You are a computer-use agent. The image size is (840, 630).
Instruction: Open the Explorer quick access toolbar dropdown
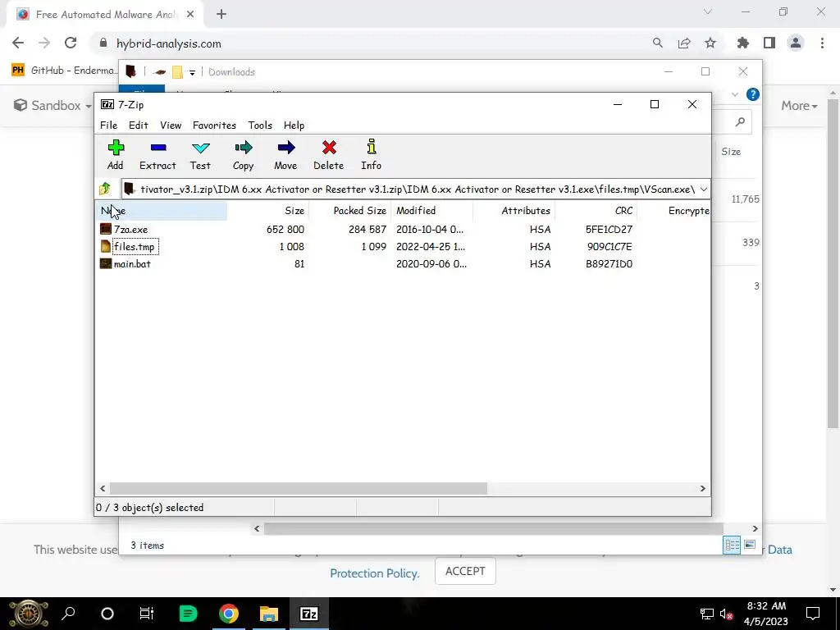coord(192,72)
